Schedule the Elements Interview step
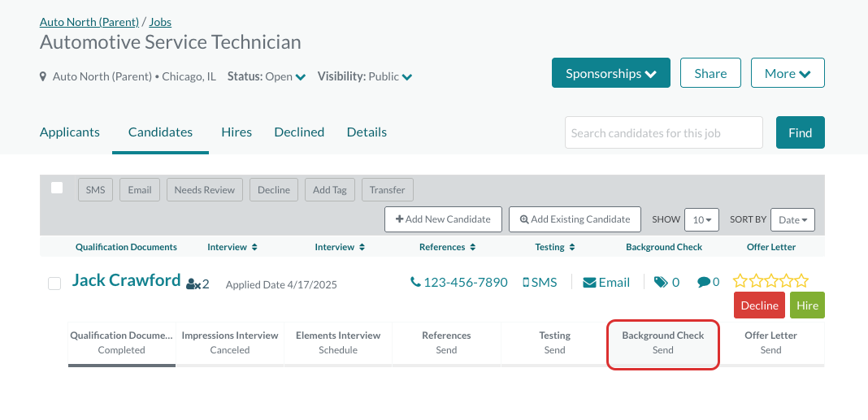 pos(338,343)
